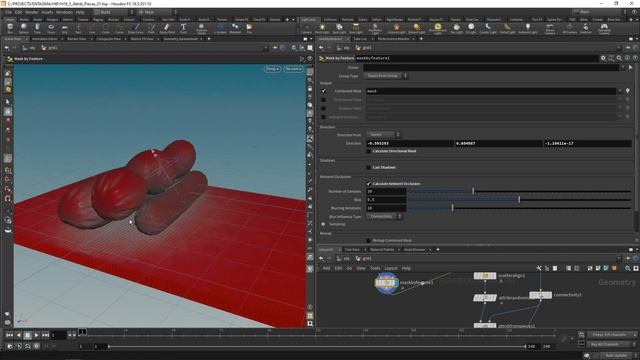The image size is (640, 360).
Task: Select the Tube shelf tool
Action: 37,29
